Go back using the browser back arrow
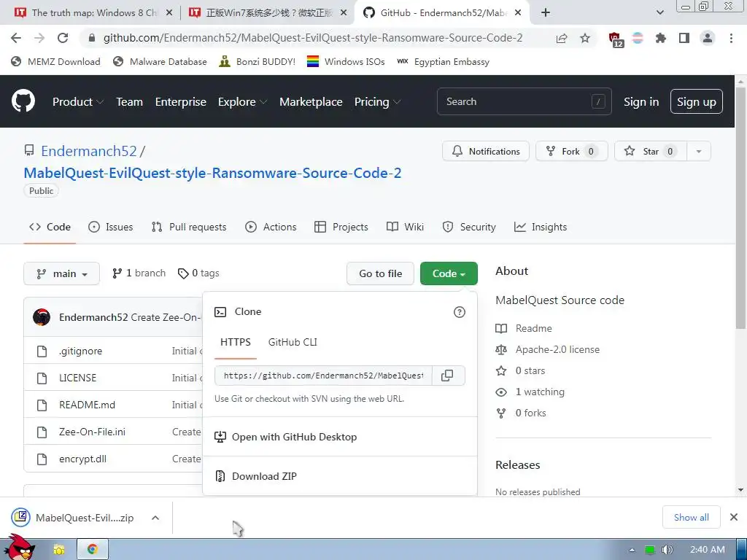Image resolution: width=747 pixels, height=560 pixels. (16, 38)
